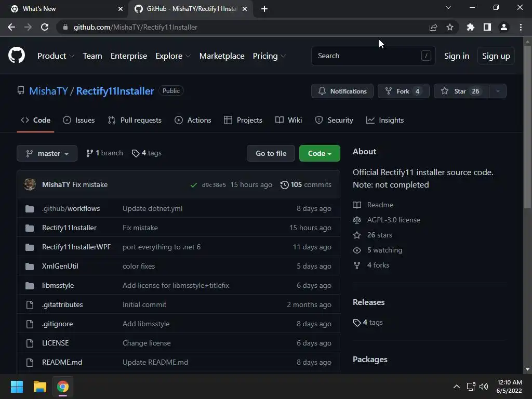
Task: Open the LICENSE file
Action: point(55,343)
